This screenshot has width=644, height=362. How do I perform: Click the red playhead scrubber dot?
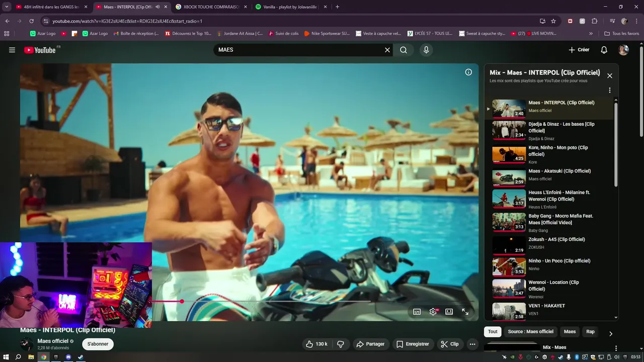click(182, 302)
